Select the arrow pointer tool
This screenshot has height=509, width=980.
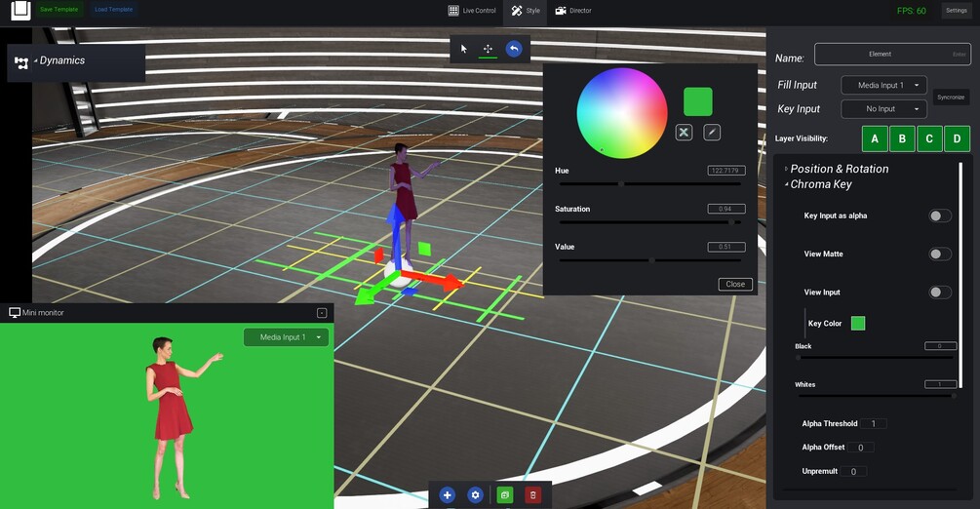coord(464,49)
